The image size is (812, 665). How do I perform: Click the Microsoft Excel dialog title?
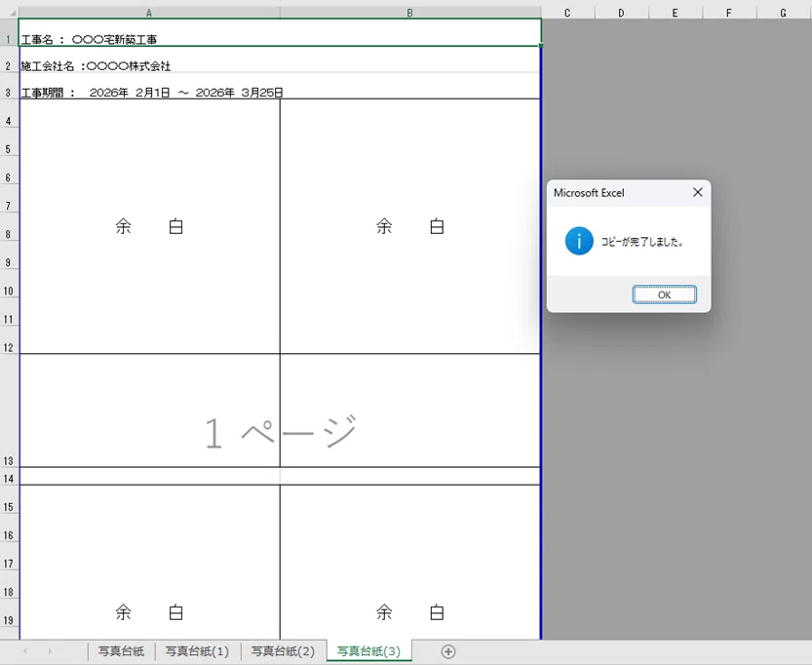point(589,193)
